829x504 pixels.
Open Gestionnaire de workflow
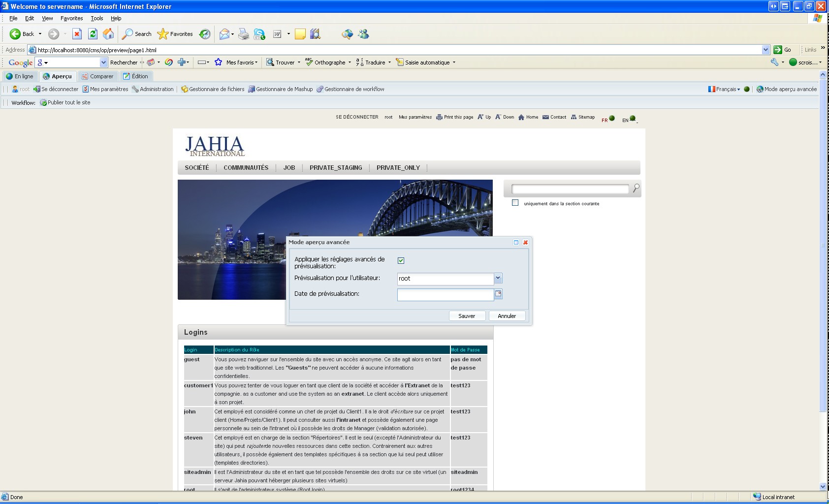click(x=351, y=89)
